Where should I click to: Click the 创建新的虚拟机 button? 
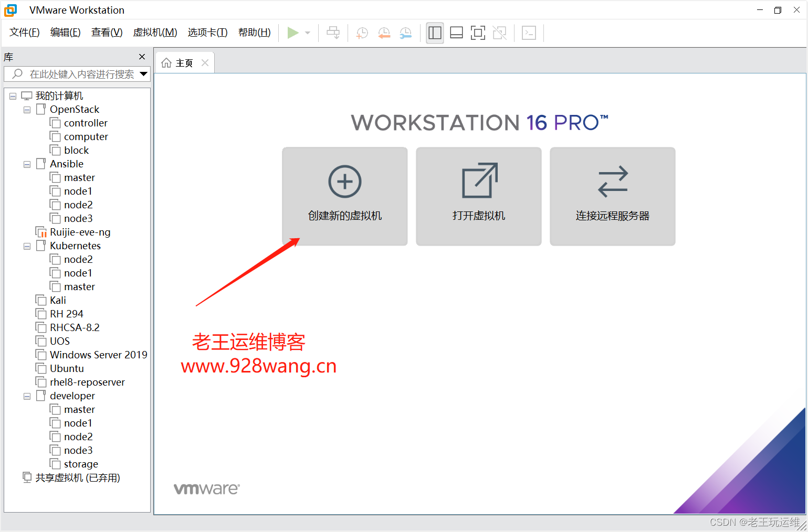(x=345, y=196)
